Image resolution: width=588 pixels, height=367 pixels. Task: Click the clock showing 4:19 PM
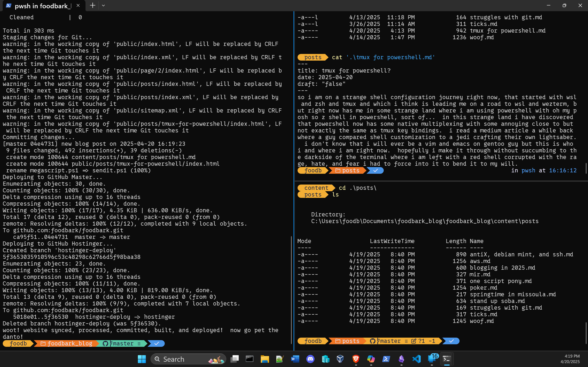572,356
